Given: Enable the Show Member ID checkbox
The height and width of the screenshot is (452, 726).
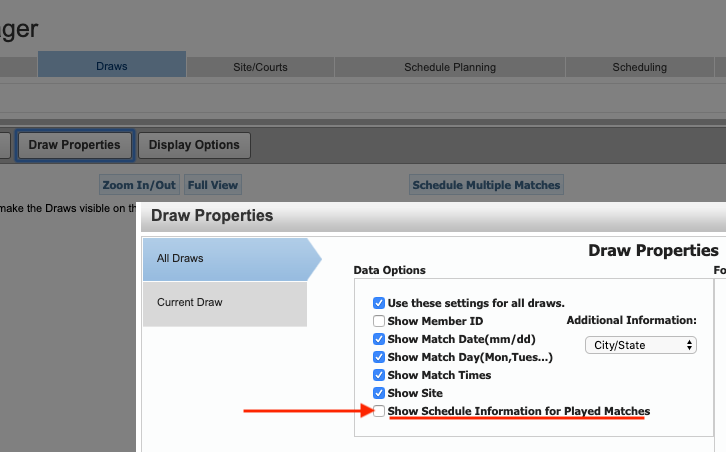Looking at the screenshot, I should point(379,321).
